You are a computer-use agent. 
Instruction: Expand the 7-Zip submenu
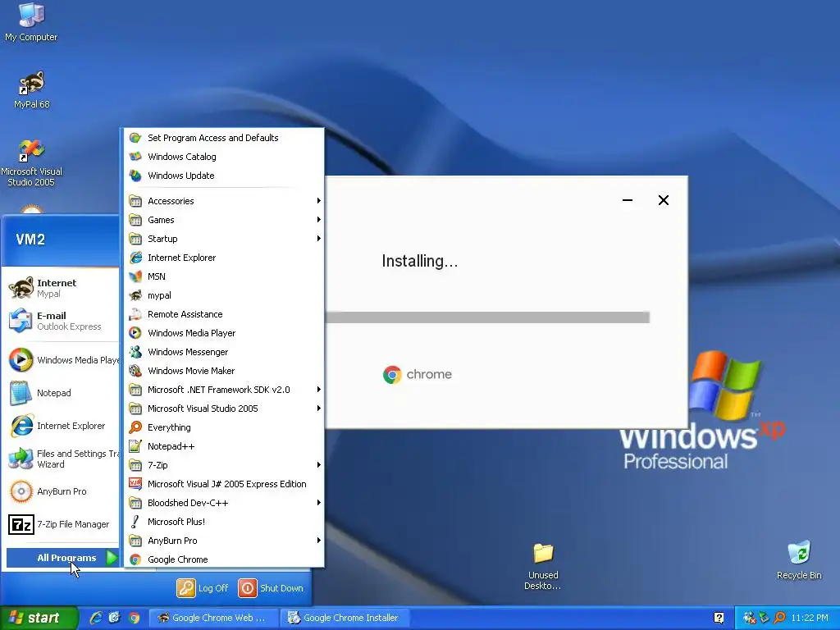point(224,465)
